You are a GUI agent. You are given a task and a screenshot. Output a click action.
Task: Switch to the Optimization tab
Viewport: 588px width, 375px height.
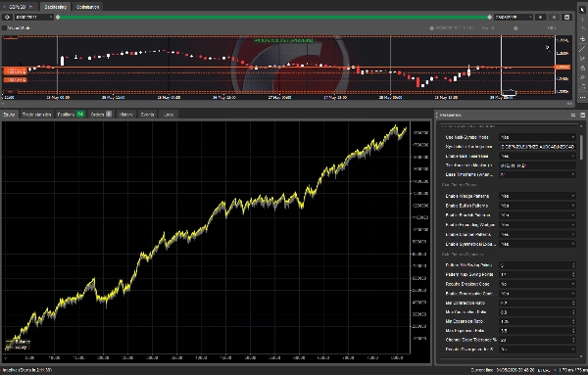tap(87, 7)
